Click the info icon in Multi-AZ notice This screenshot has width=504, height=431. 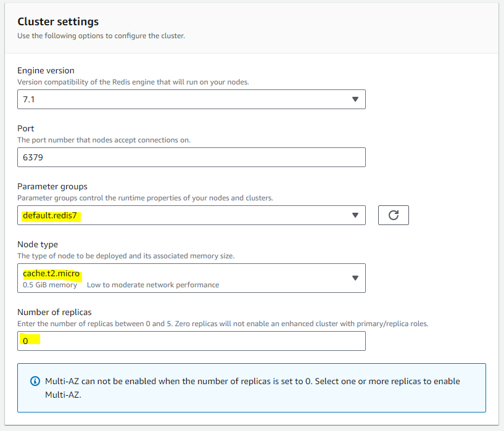pos(35,381)
